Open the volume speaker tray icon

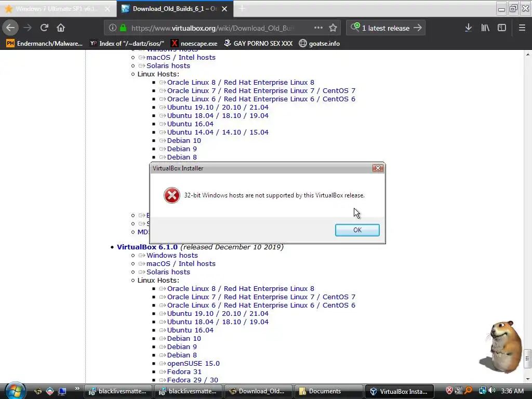pyautogui.click(x=491, y=391)
